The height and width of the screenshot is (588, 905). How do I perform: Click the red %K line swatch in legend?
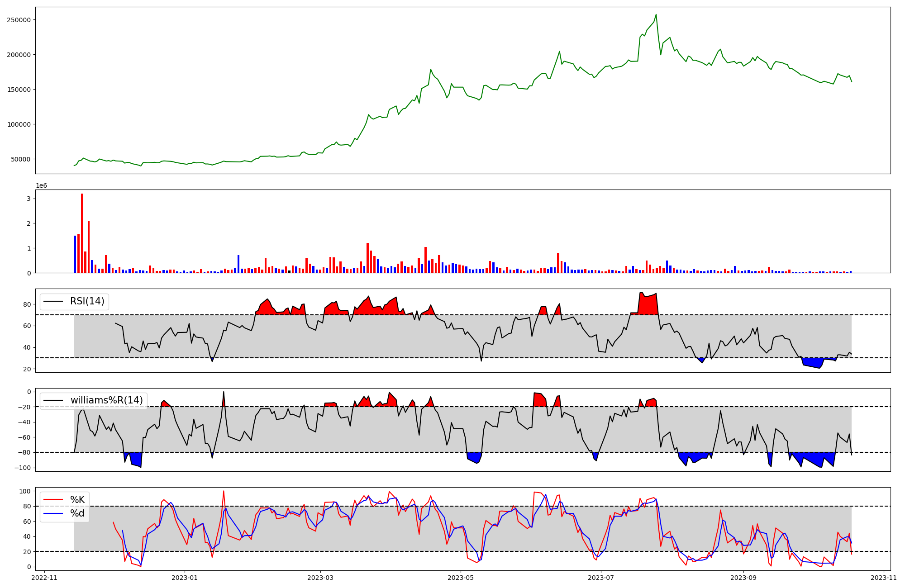tap(53, 500)
